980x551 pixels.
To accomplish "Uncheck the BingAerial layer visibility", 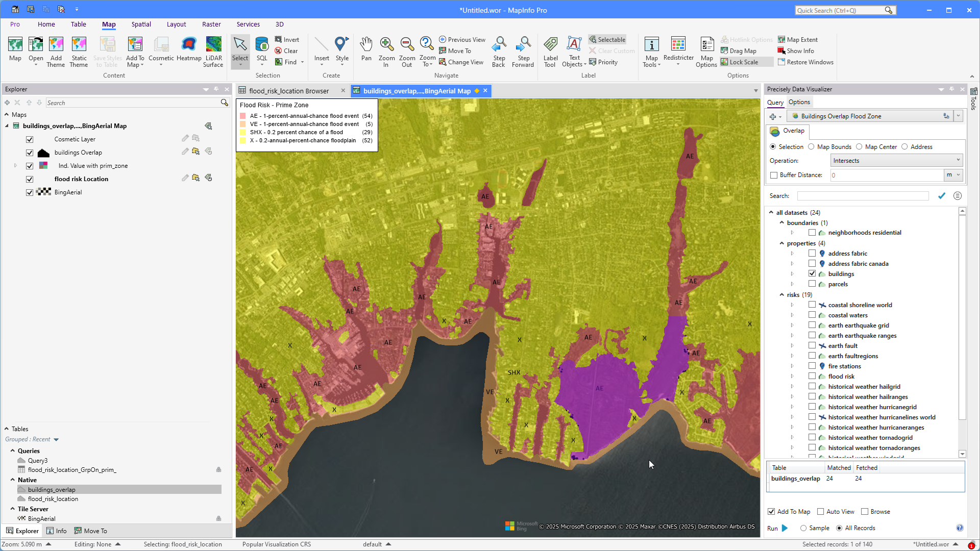I will [x=30, y=192].
